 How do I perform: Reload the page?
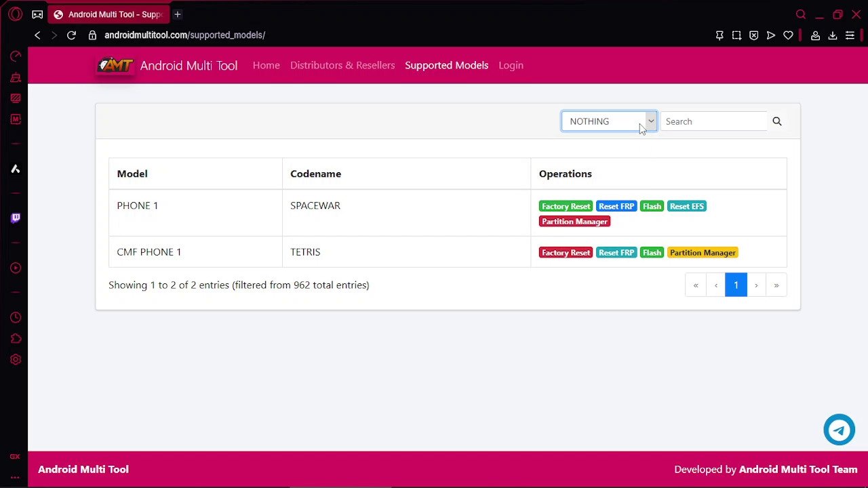(71, 35)
